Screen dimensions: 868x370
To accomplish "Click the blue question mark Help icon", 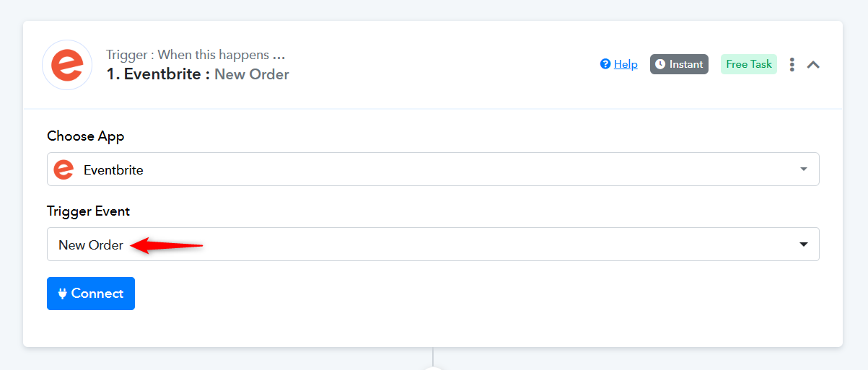I will tap(605, 64).
